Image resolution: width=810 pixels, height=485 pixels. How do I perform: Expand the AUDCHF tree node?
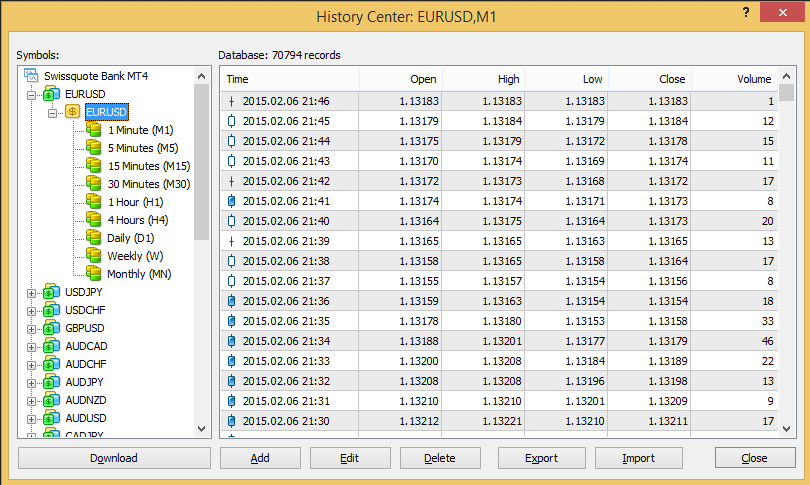32,366
